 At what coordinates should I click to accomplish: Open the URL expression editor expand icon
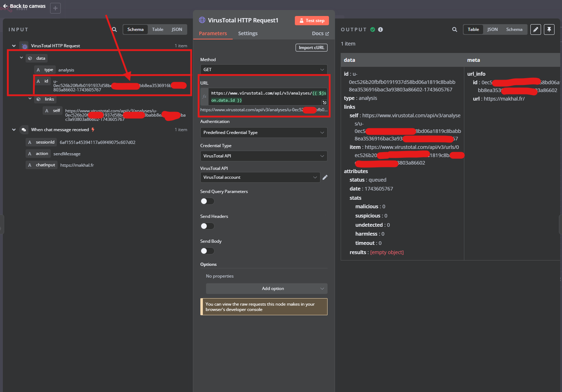324,102
